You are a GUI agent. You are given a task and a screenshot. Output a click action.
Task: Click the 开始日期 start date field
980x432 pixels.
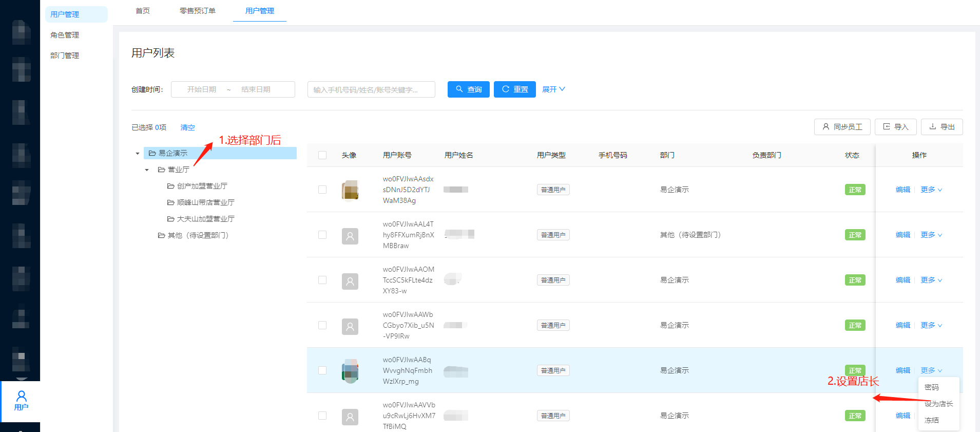pyautogui.click(x=201, y=89)
